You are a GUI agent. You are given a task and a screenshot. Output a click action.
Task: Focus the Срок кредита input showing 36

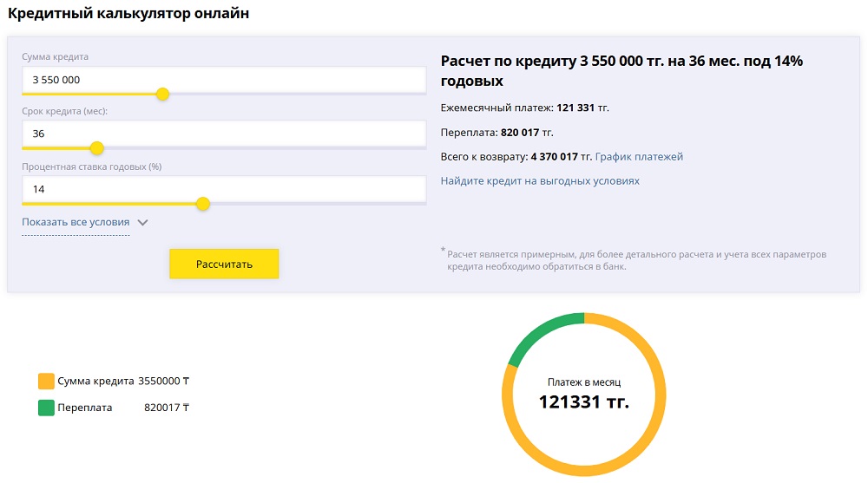(x=224, y=134)
